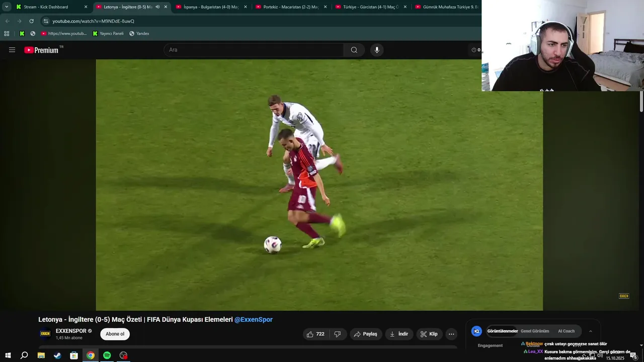This screenshot has width=644, height=362.
Task: Click the page vertical scrollbar thumb
Action: [x=641, y=102]
